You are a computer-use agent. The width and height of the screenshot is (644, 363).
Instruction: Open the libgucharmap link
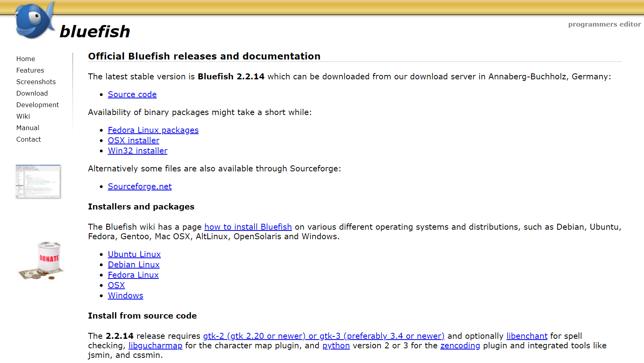click(x=155, y=346)
